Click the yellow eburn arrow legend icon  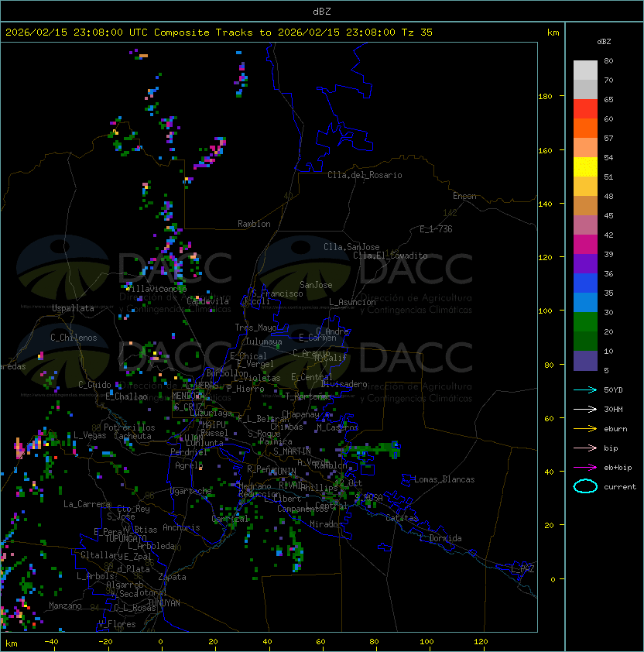pos(585,428)
